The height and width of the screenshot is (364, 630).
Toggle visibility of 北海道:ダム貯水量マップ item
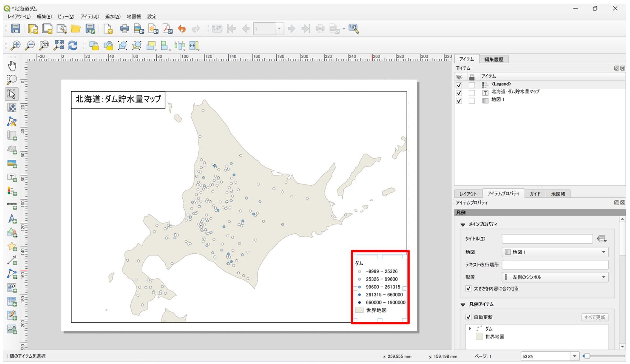[x=459, y=93]
